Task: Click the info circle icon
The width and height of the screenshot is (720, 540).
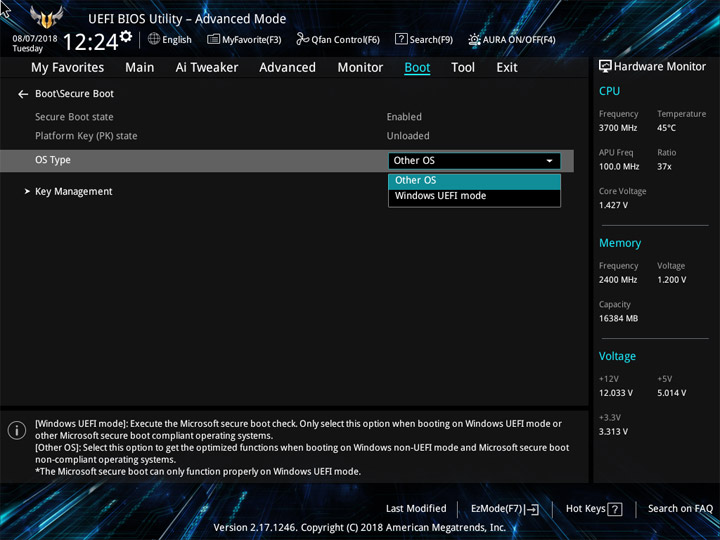Action: tap(17, 430)
